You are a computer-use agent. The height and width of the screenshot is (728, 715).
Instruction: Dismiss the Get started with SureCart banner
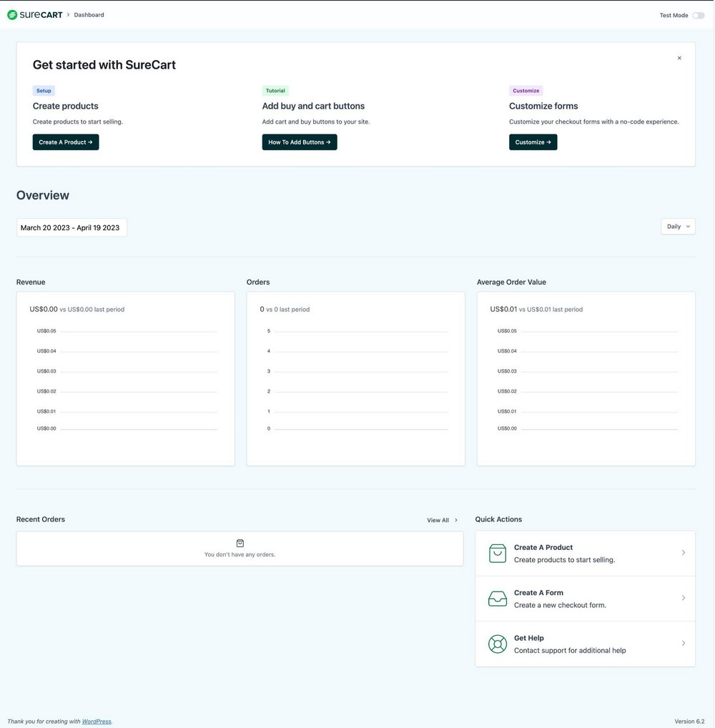pyautogui.click(x=679, y=58)
